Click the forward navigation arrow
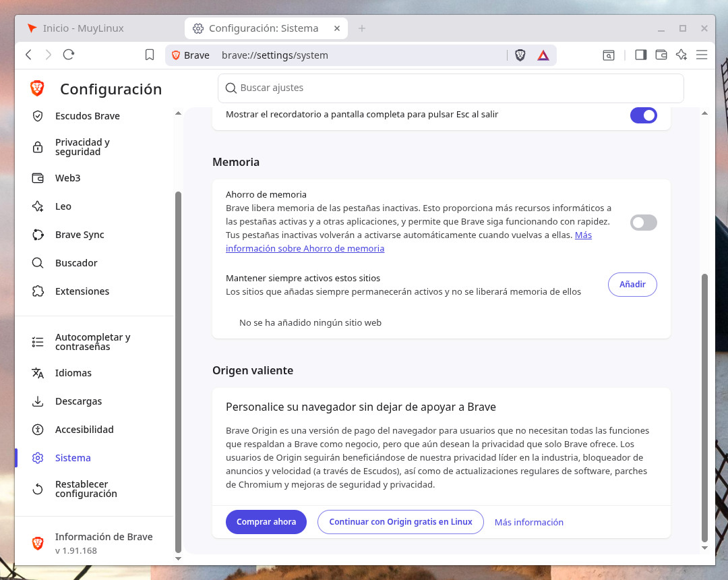This screenshot has height=580, width=728. 49,55
